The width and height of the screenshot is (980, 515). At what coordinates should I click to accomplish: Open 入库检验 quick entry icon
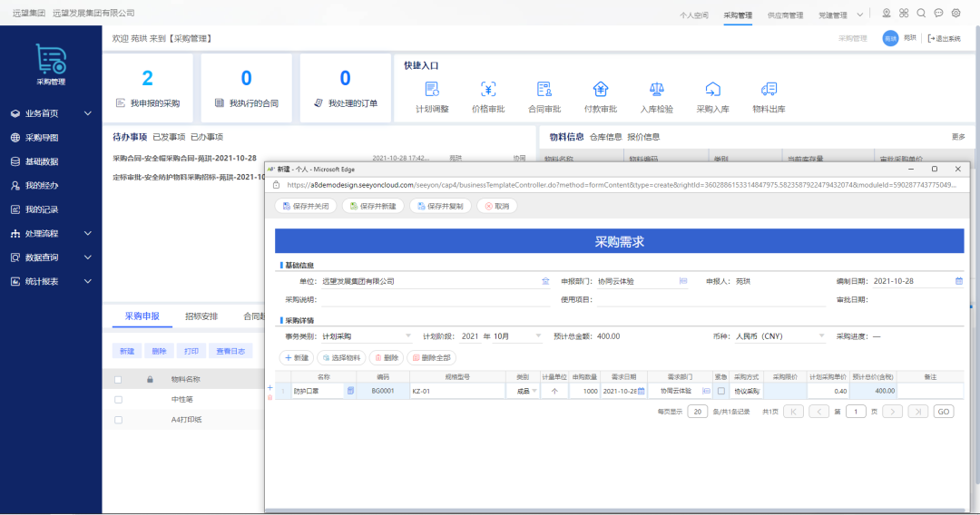coord(656,89)
